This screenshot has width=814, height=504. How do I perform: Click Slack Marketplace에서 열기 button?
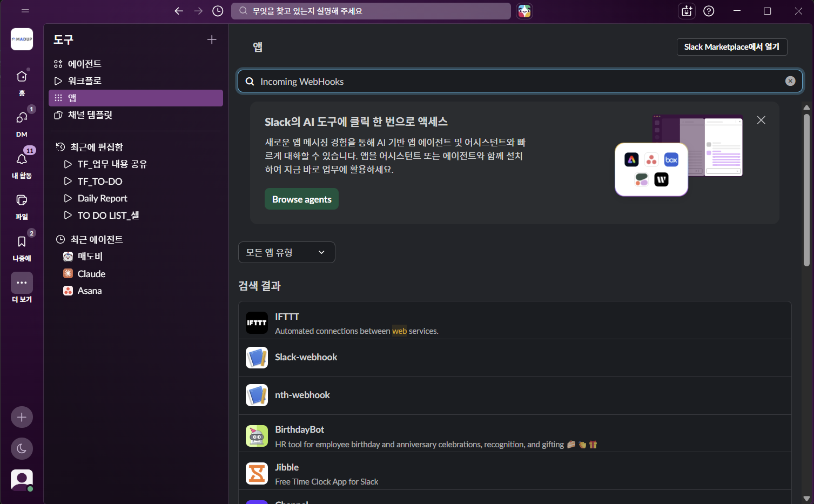point(732,47)
